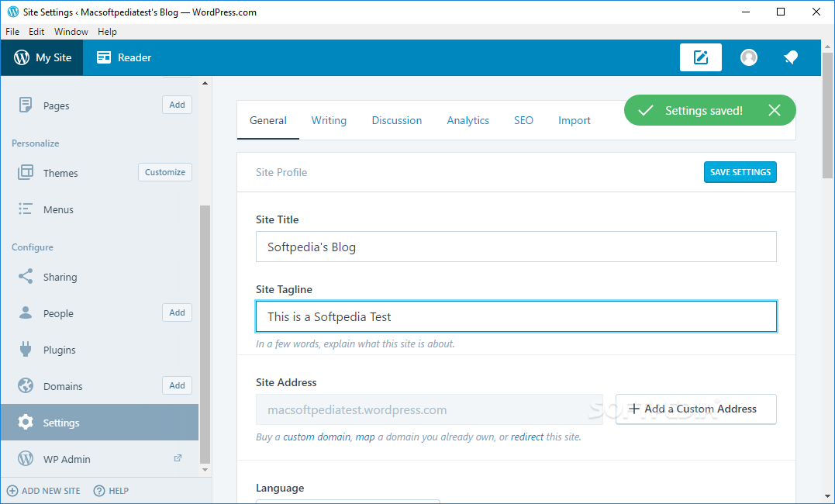Click the Customize button next to Themes
Image resolution: width=835 pixels, height=504 pixels.
(x=165, y=172)
